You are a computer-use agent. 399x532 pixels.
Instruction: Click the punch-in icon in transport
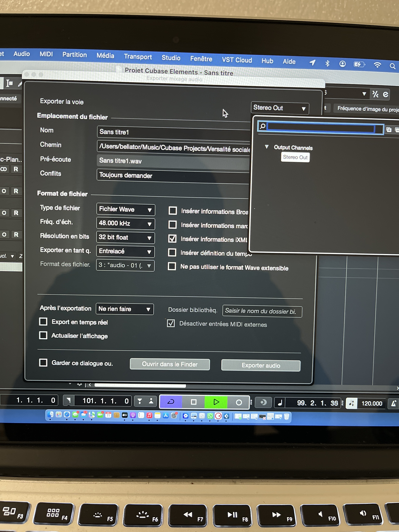tap(140, 401)
